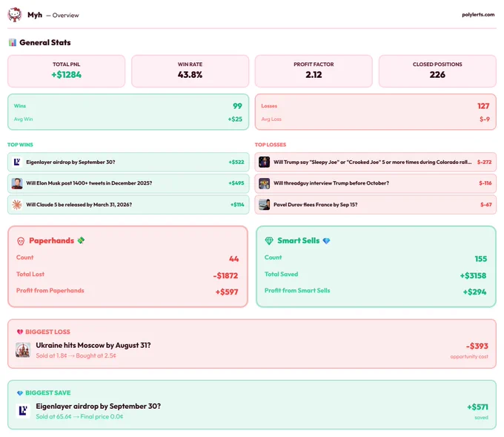Click the TOP WINS section label
Screen dimensions: 504x437
[x=20, y=145]
